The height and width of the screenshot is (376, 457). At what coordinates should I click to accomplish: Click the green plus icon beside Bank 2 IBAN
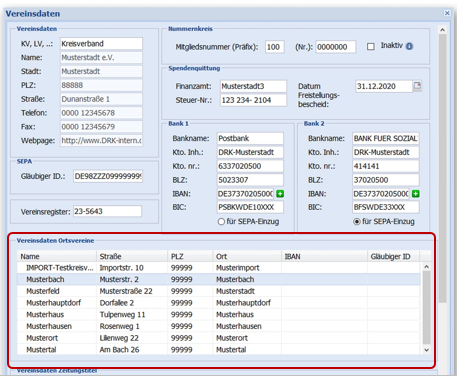416,194
